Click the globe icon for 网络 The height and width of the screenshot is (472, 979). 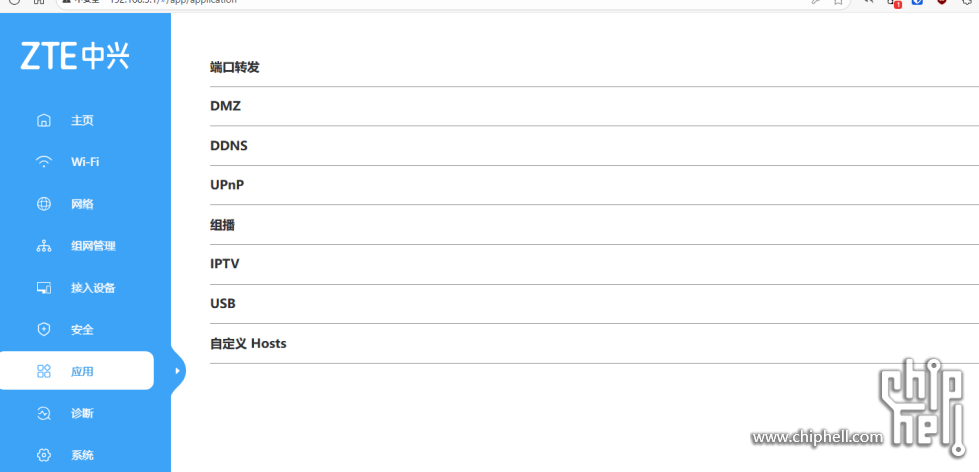[x=44, y=204]
